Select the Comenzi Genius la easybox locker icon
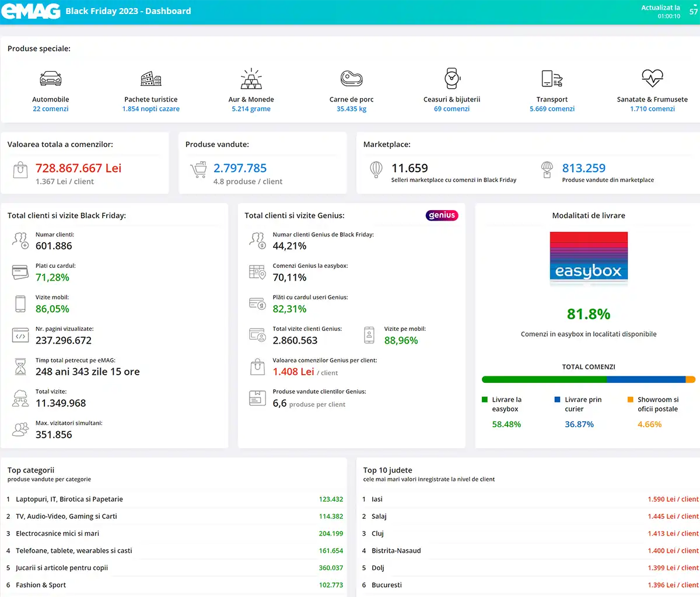This screenshot has width=700, height=597. pos(257,272)
